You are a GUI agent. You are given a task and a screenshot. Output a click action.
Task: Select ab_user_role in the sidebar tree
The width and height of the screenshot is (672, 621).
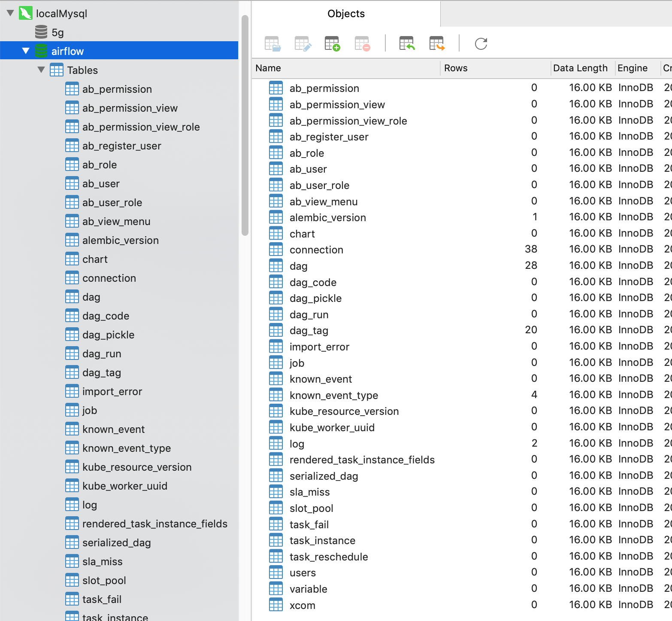(x=112, y=202)
